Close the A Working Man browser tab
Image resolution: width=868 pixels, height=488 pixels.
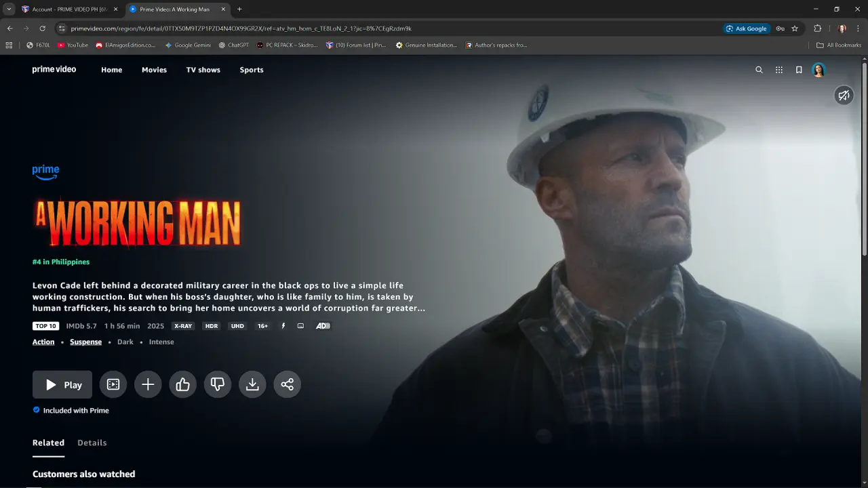223,9
